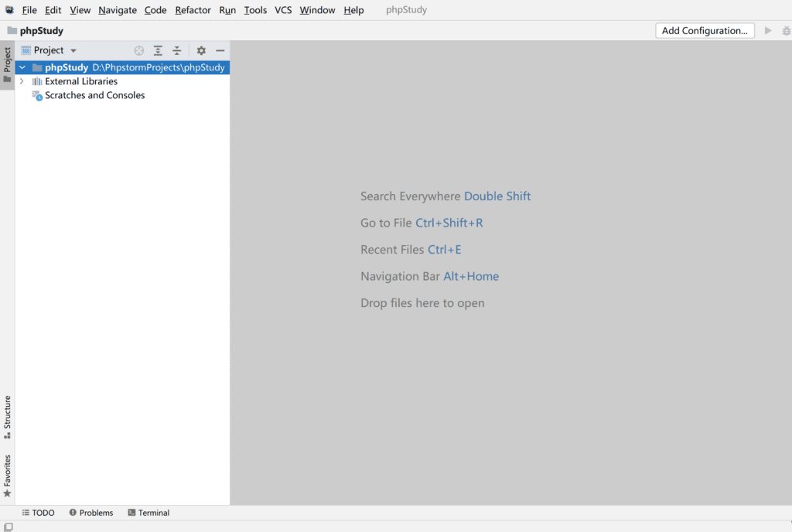Hide the Project panel with minus icon
This screenshot has height=532, width=792.
tap(220, 50)
